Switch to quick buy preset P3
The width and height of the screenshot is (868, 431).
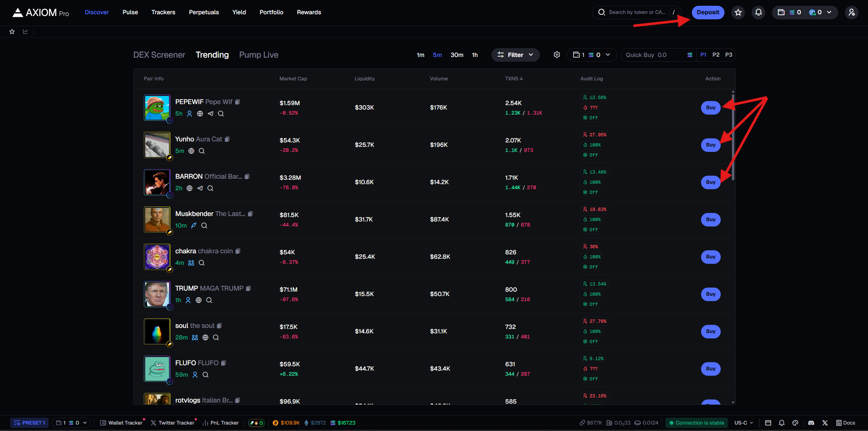(x=729, y=55)
